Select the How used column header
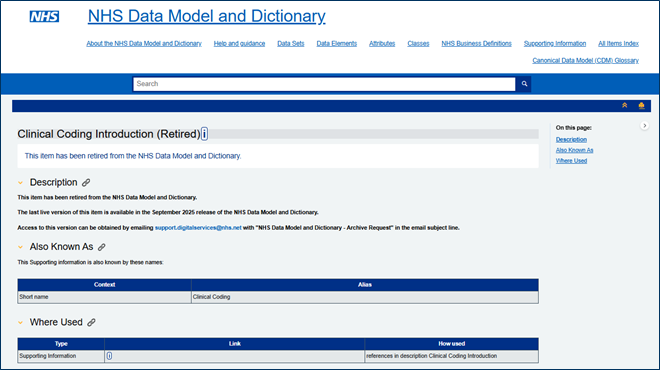Viewport: 660px width, 370px height. (451, 344)
